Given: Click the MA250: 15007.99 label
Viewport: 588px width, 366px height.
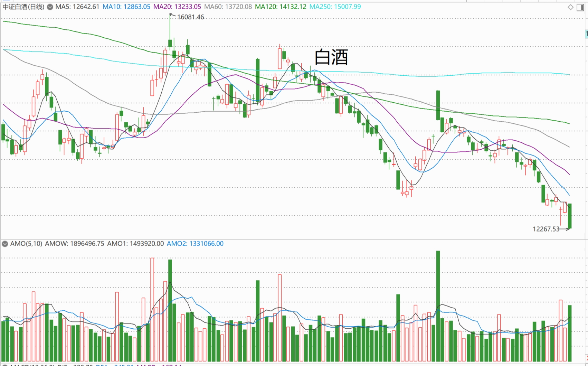Looking at the screenshot, I should point(335,7).
